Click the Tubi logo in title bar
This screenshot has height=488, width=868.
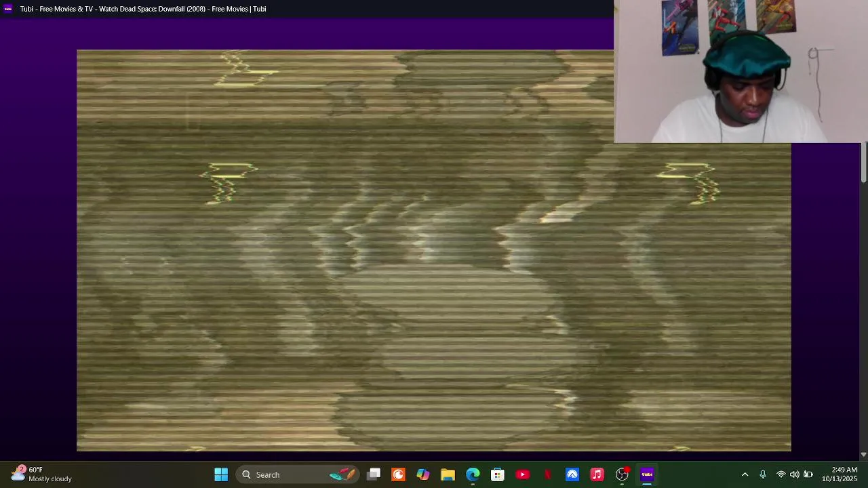click(8, 9)
